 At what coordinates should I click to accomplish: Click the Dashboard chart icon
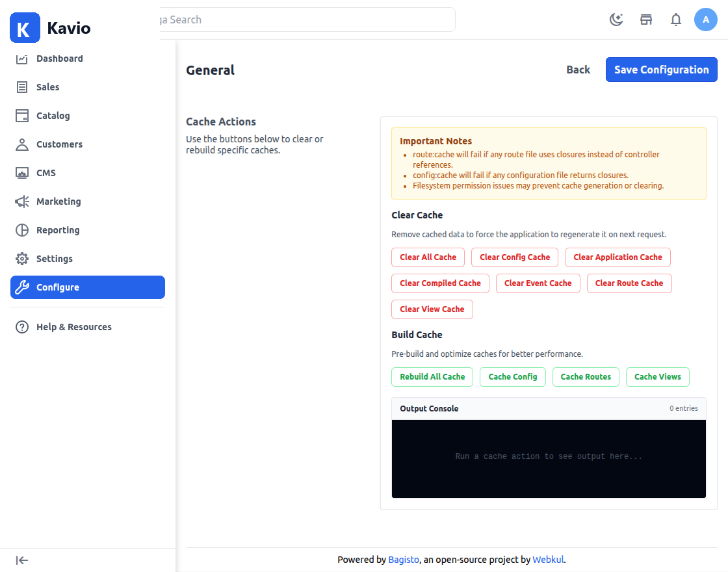pos(22,58)
